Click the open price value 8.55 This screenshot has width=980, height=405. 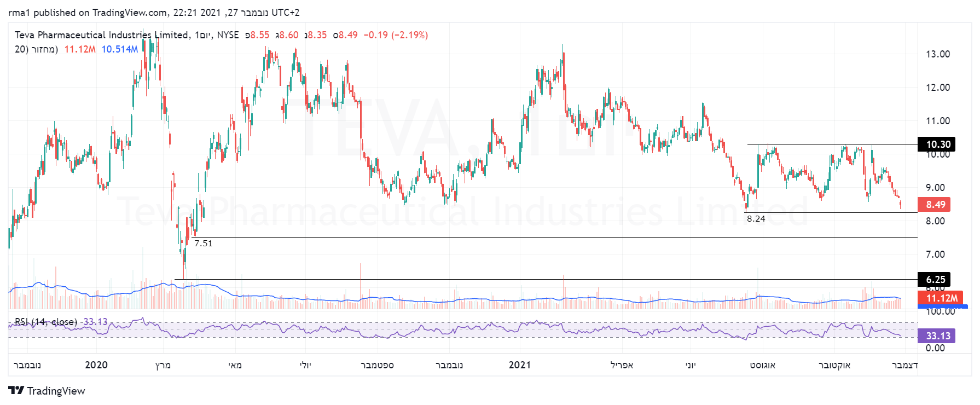pos(260,35)
